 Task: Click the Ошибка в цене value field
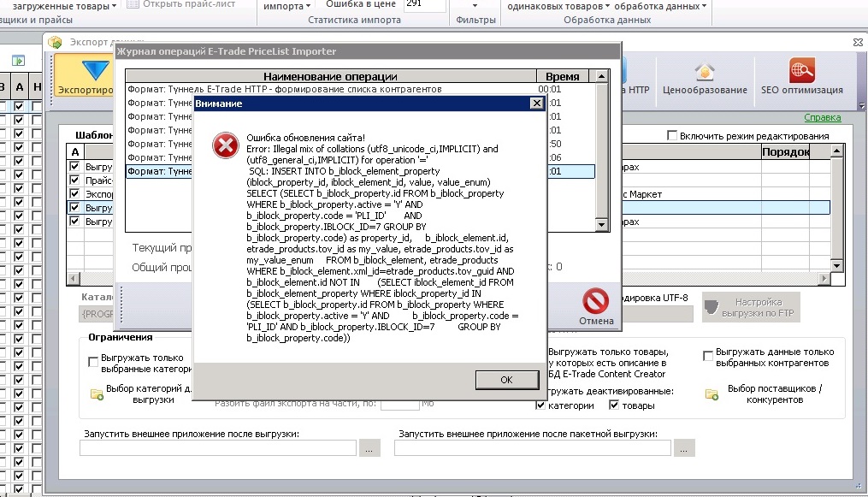(424, 5)
